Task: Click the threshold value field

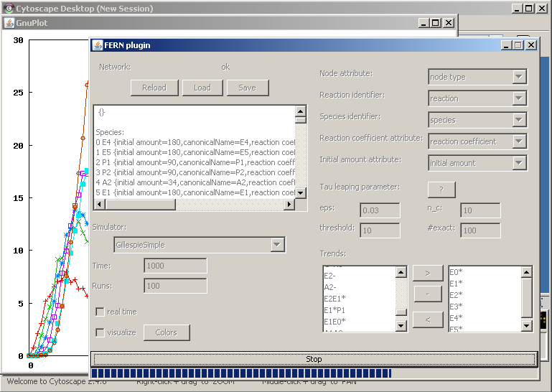Action: (380, 230)
